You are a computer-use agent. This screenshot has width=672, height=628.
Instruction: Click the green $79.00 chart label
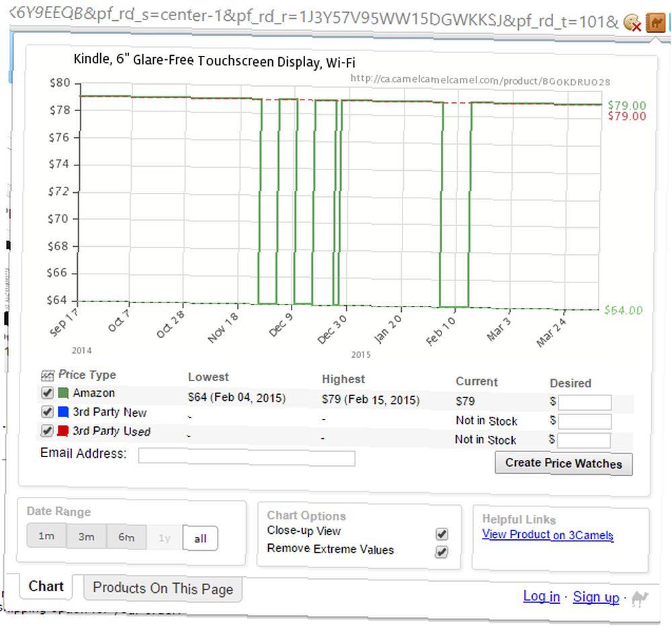point(626,106)
